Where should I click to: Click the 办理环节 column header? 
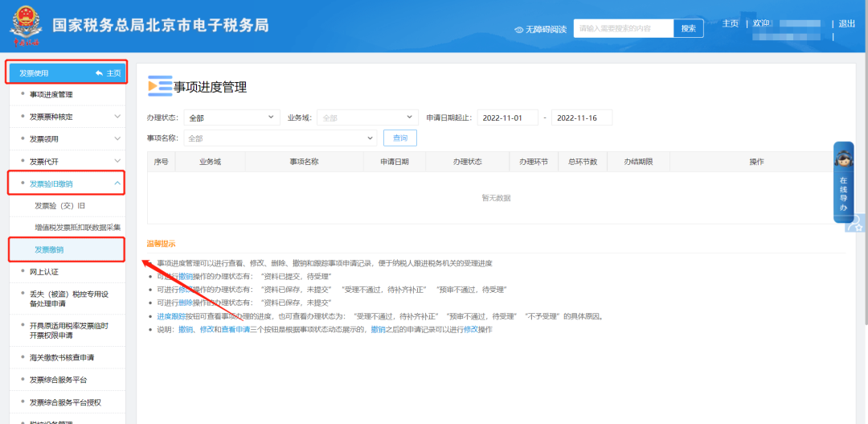[534, 162]
